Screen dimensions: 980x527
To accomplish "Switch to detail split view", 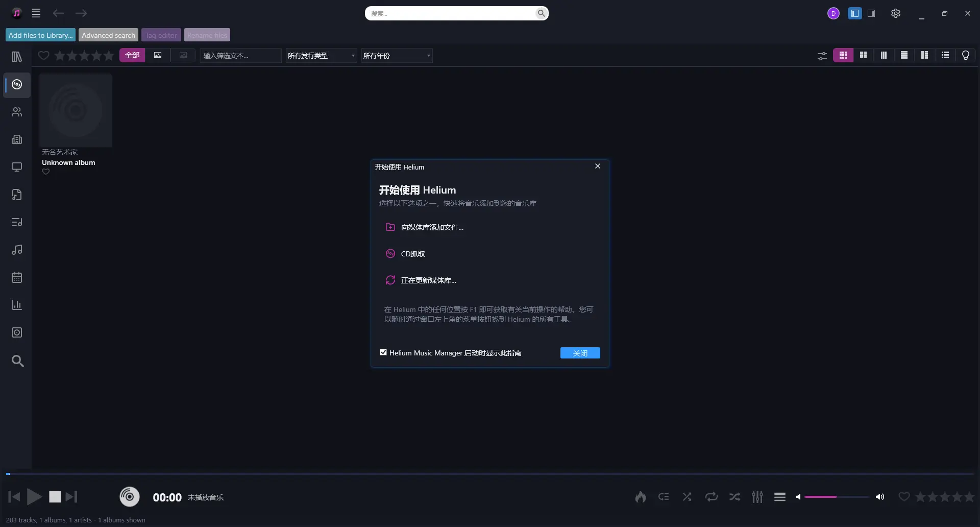I will [925, 55].
